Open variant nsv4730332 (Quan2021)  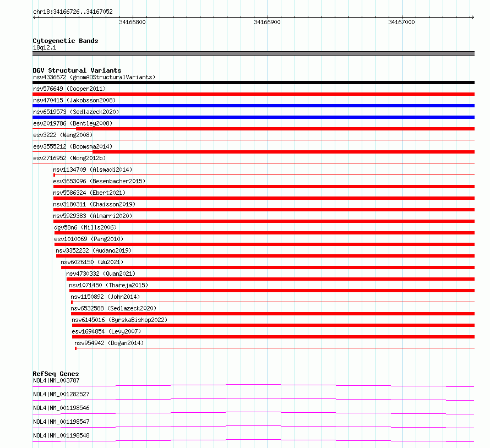pos(101,274)
